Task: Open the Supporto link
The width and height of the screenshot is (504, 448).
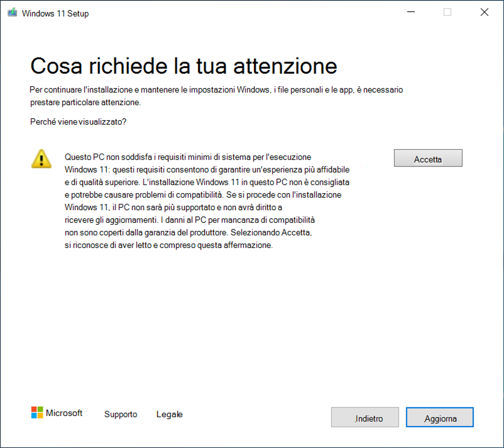Action: (x=120, y=414)
